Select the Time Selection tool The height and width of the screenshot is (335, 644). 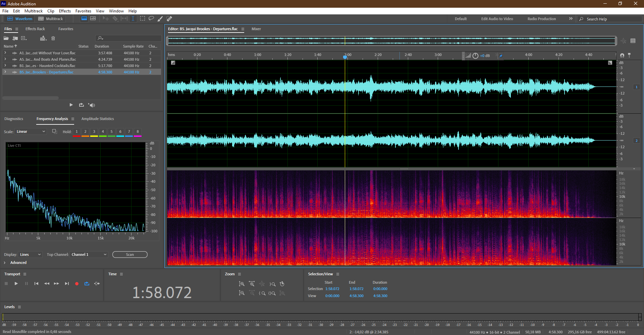pyautogui.click(x=133, y=19)
